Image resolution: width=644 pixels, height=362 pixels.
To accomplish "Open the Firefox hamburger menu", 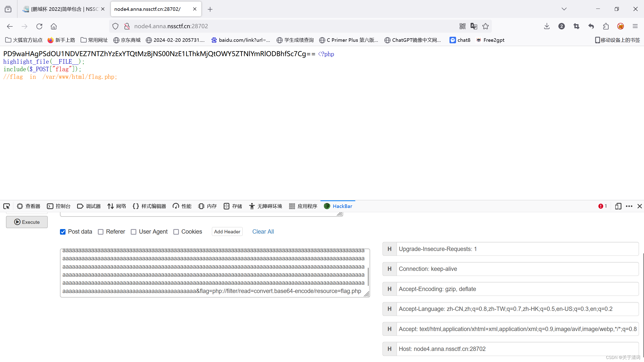I will (635, 26).
